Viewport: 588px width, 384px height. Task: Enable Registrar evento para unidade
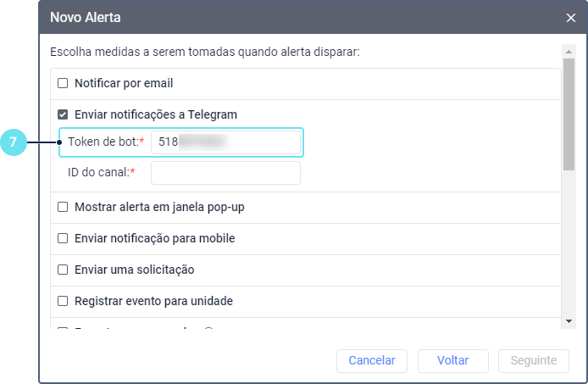63,301
